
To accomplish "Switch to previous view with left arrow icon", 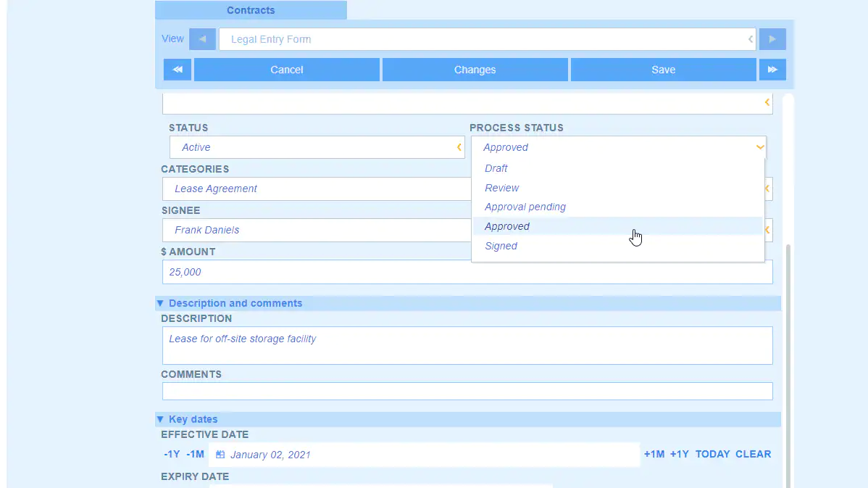I will pyautogui.click(x=202, y=38).
